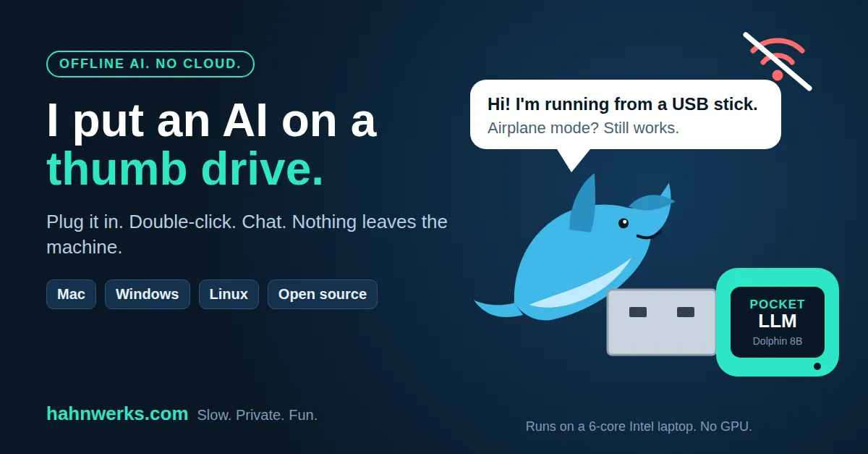Select the Open source tag

[x=323, y=294]
